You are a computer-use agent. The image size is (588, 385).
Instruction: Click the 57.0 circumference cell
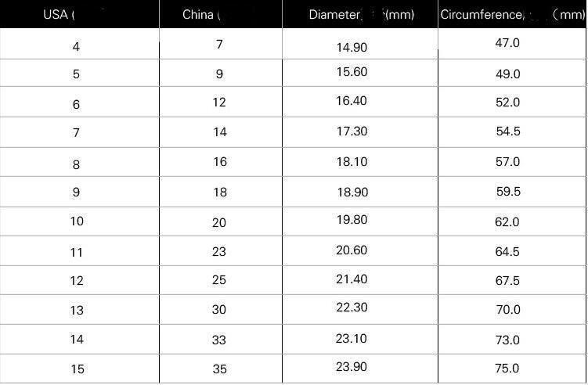[x=507, y=162]
